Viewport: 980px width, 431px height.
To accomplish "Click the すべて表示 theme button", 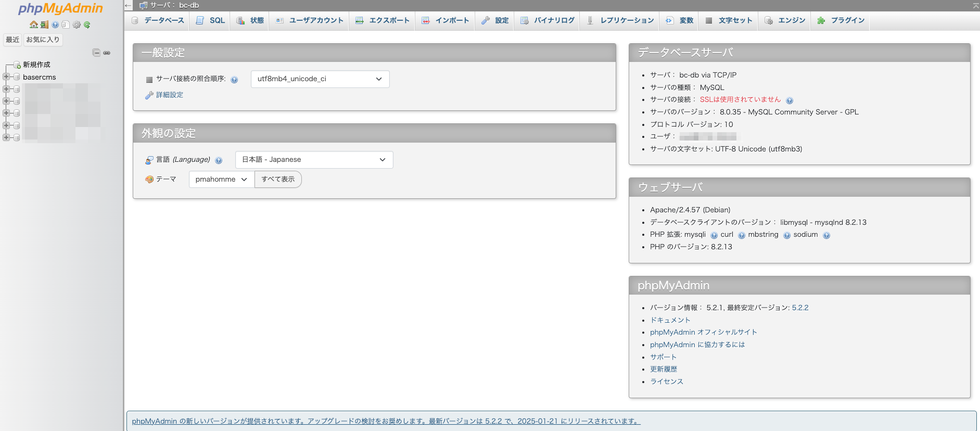I will pyautogui.click(x=278, y=179).
